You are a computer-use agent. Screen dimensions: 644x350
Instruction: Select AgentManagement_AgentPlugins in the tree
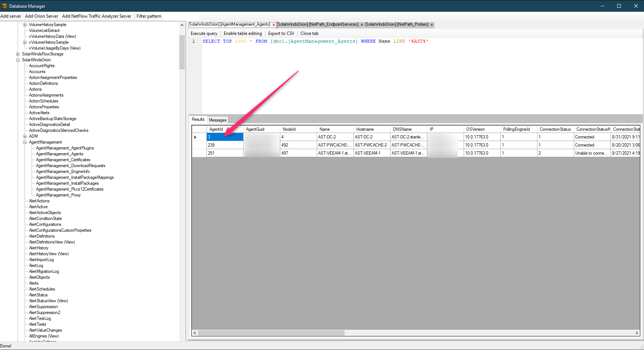click(x=65, y=148)
